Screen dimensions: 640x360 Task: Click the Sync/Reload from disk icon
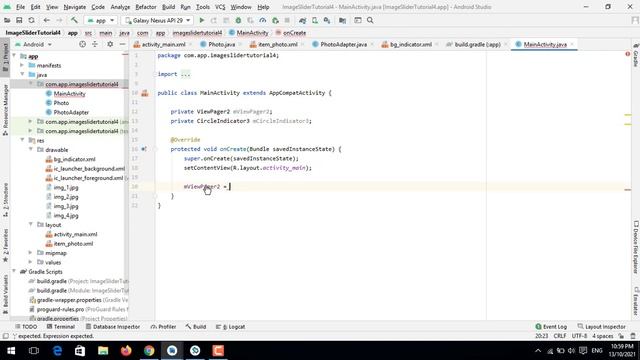(x=31, y=20)
